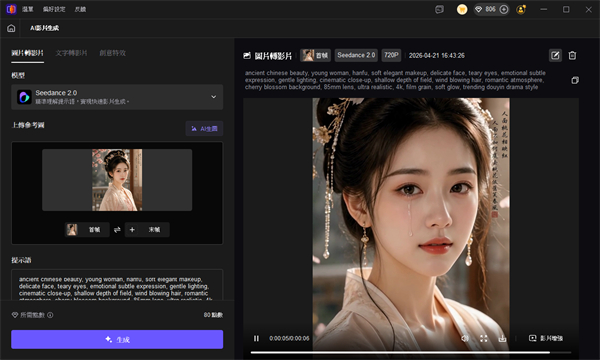Image resolution: width=600 pixels, height=360 pixels.
Task: Open the message center icon
Action: click(x=440, y=10)
